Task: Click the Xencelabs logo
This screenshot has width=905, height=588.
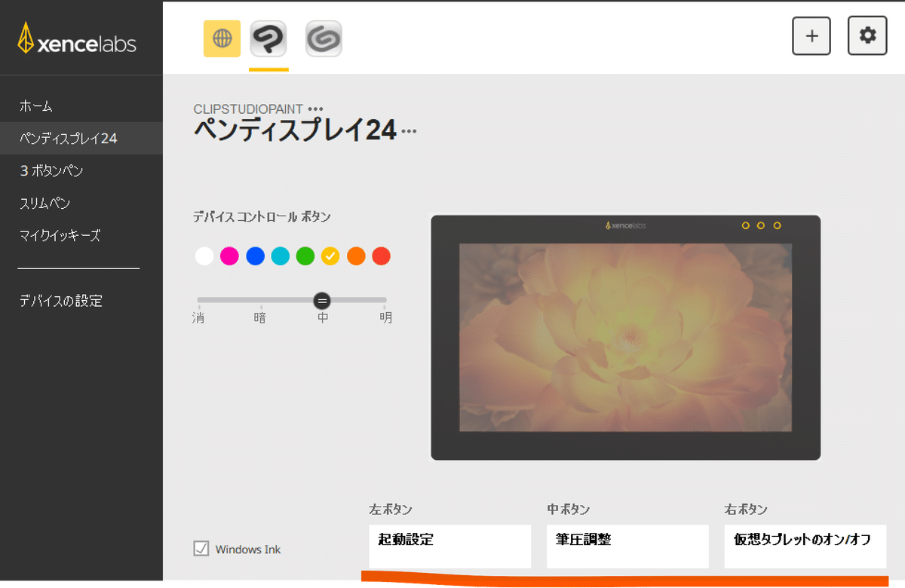Action: (x=77, y=38)
